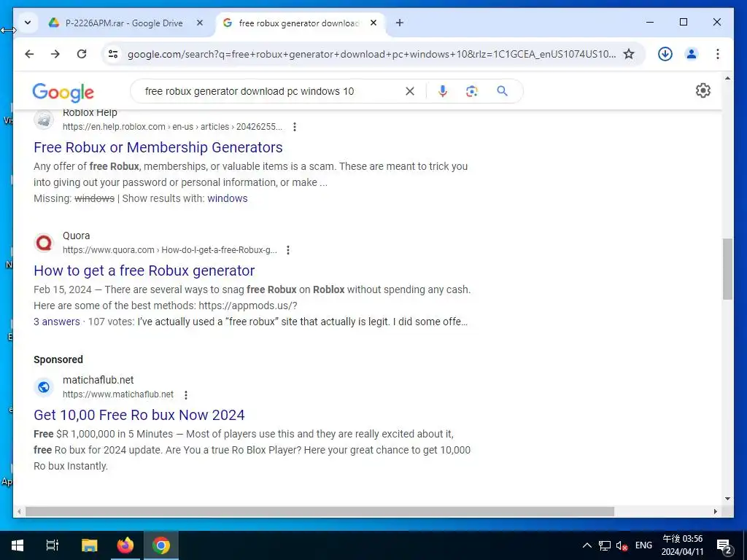Open muted volume tray icon
Viewport: 747px width, 560px height.
click(622, 545)
